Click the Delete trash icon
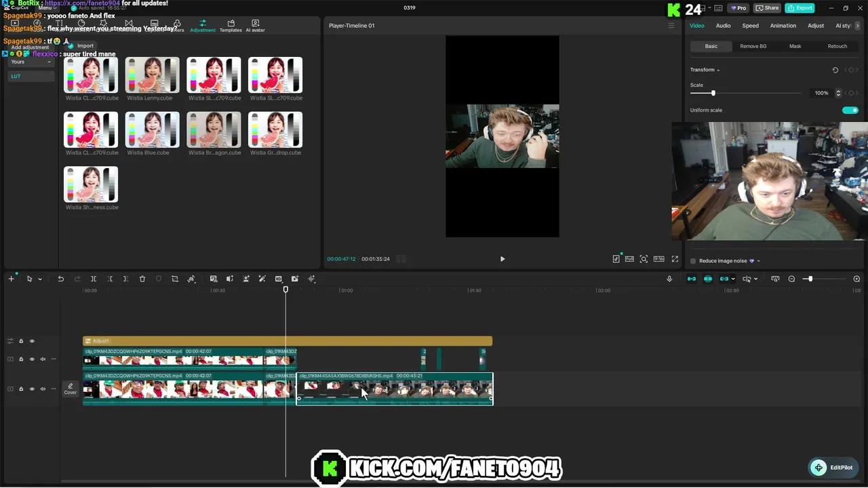The height and width of the screenshot is (488, 868). pos(142,279)
